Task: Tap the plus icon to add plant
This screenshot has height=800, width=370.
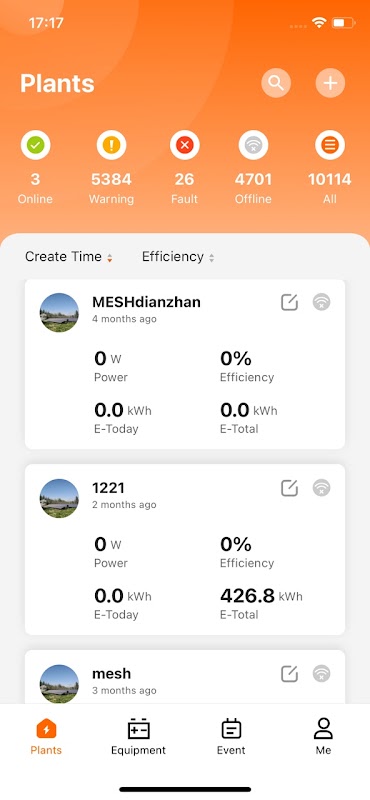Action: pos(330,83)
